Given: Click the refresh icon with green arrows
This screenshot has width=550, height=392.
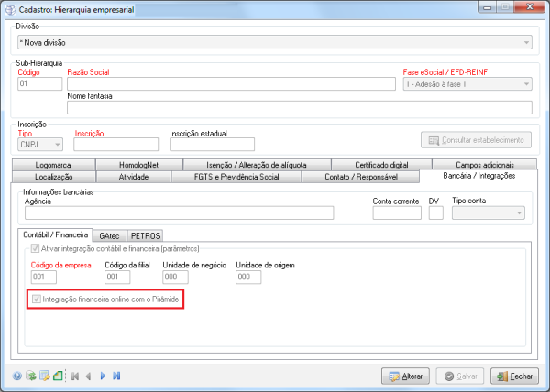Looking at the screenshot, I should (x=30, y=376).
